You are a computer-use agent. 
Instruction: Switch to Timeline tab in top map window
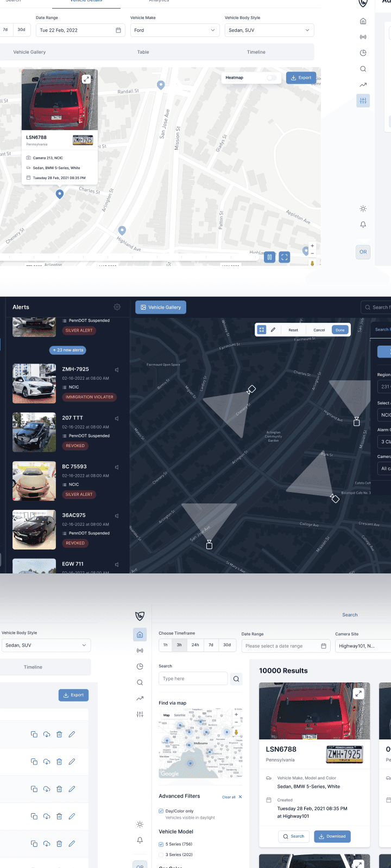tap(256, 52)
